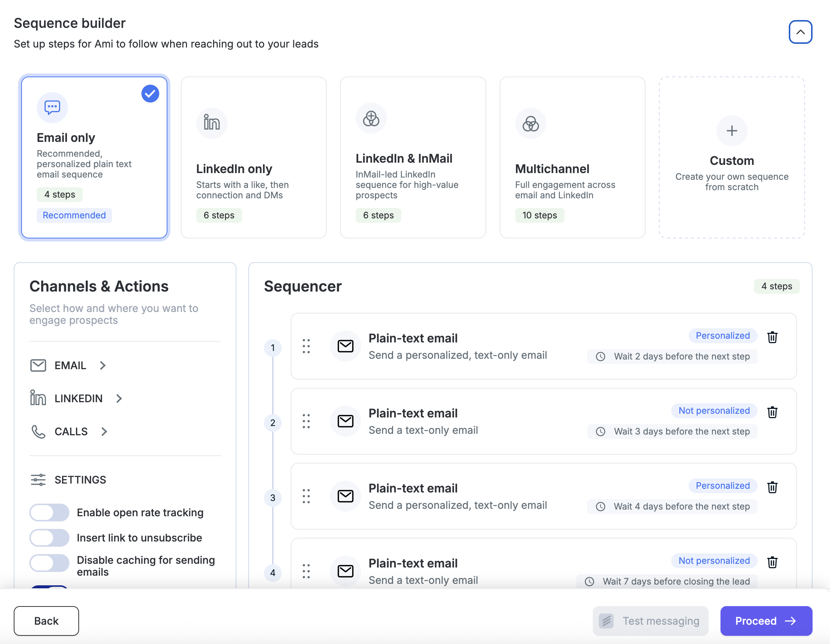This screenshot has height=644, width=830.
Task: Click the Proceed button
Action: (766, 621)
